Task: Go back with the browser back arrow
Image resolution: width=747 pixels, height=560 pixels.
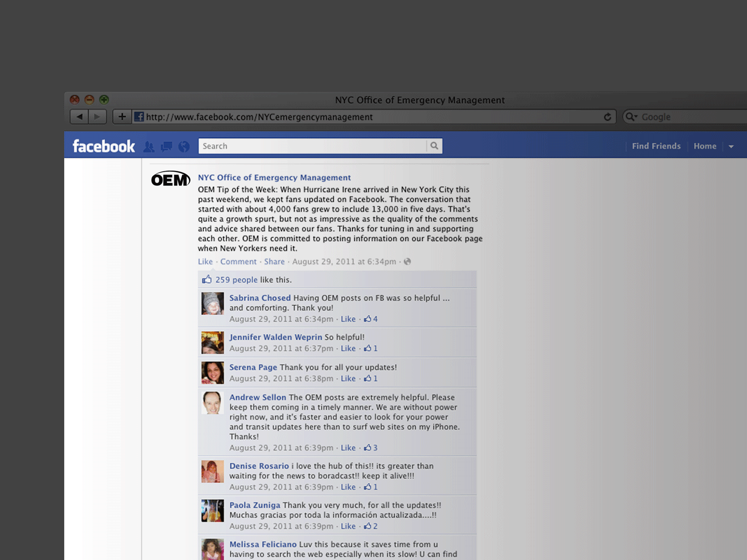Action: (79, 117)
